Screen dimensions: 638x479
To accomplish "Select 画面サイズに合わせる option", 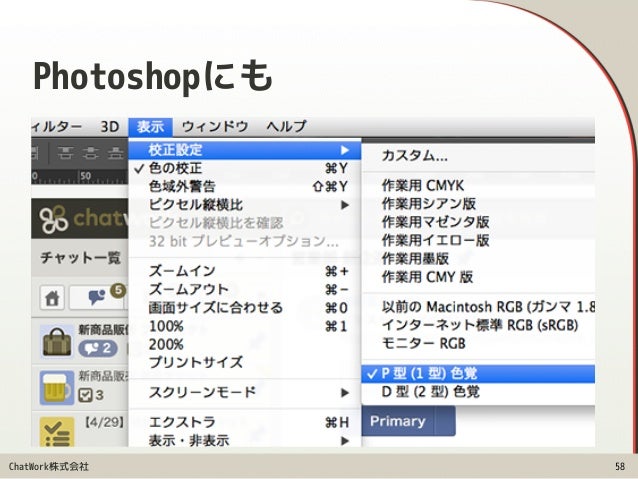I will [x=245, y=308].
